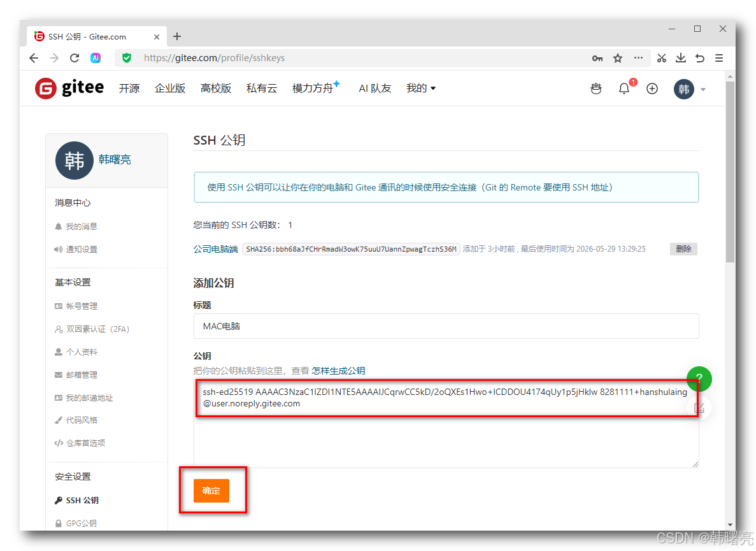
Task: Open 帐号管理 in the sidebar
Action: (x=82, y=306)
